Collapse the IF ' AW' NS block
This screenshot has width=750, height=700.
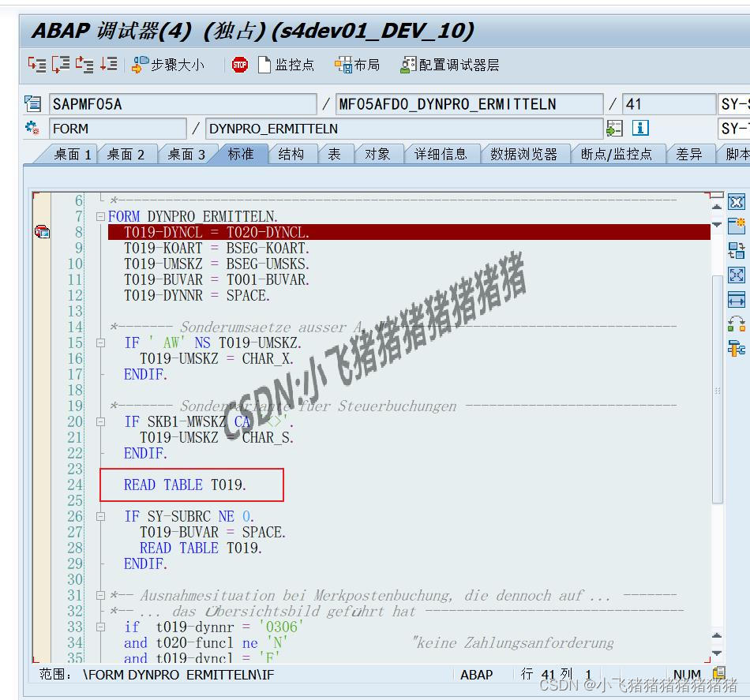[x=100, y=343]
